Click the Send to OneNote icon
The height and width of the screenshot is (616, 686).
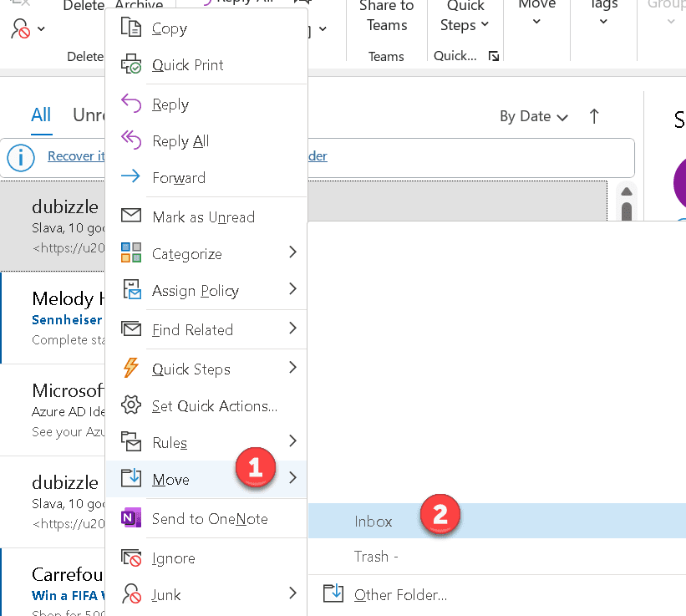click(x=131, y=517)
